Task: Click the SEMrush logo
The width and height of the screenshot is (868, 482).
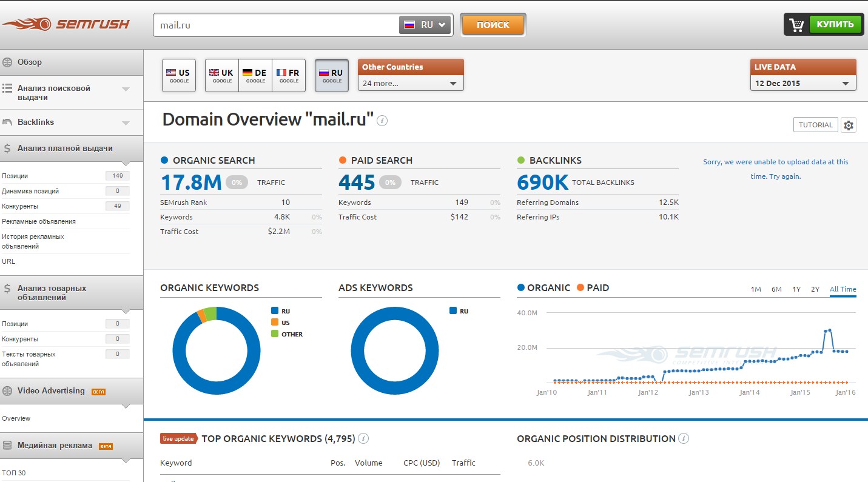Action: pos(66,24)
